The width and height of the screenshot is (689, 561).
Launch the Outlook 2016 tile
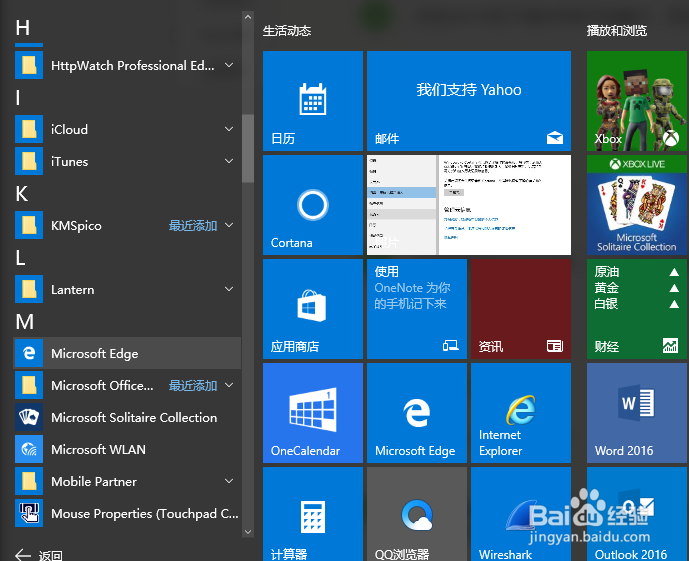[637, 514]
